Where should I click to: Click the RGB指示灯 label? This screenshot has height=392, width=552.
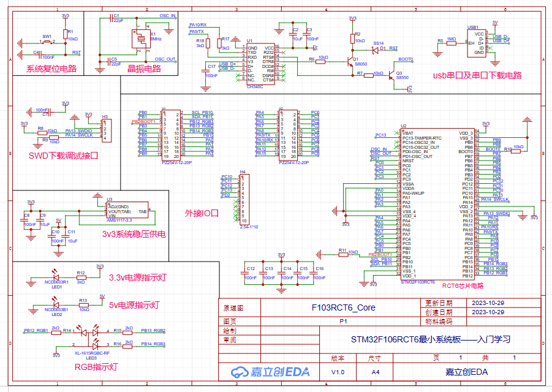[x=96, y=367]
